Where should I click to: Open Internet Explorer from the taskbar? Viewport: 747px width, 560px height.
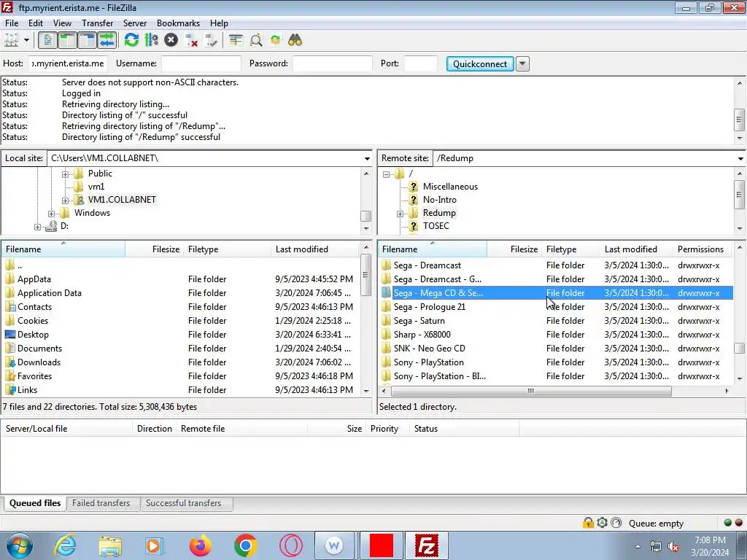(65, 545)
